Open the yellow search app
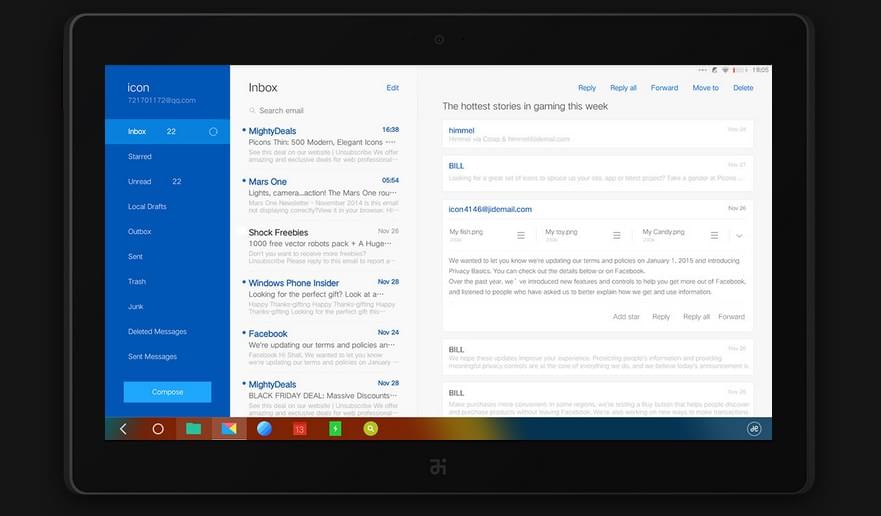The width and height of the screenshot is (881, 516). pyautogui.click(x=370, y=429)
